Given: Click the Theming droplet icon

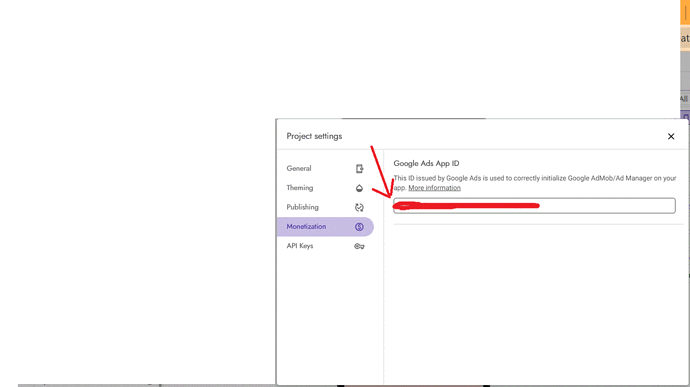Looking at the screenshot, I should pyautogui.click(x=359, y=188).
